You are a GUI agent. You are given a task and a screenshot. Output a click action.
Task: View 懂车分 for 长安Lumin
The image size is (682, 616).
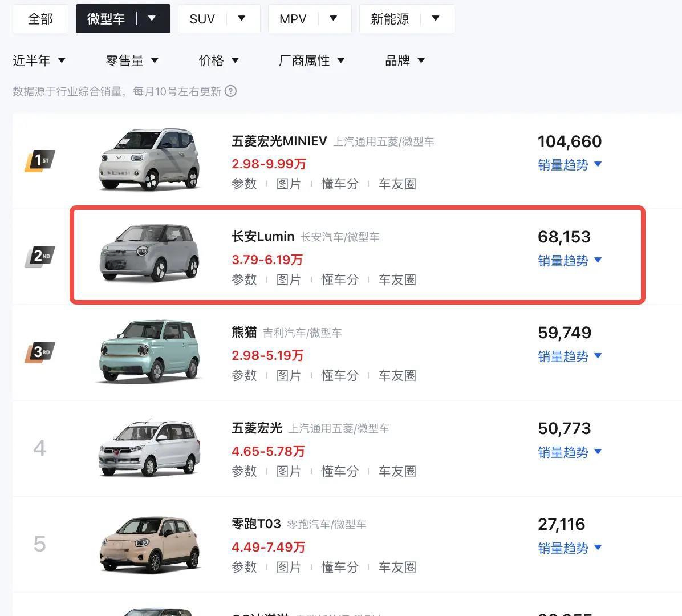point(340,279)
